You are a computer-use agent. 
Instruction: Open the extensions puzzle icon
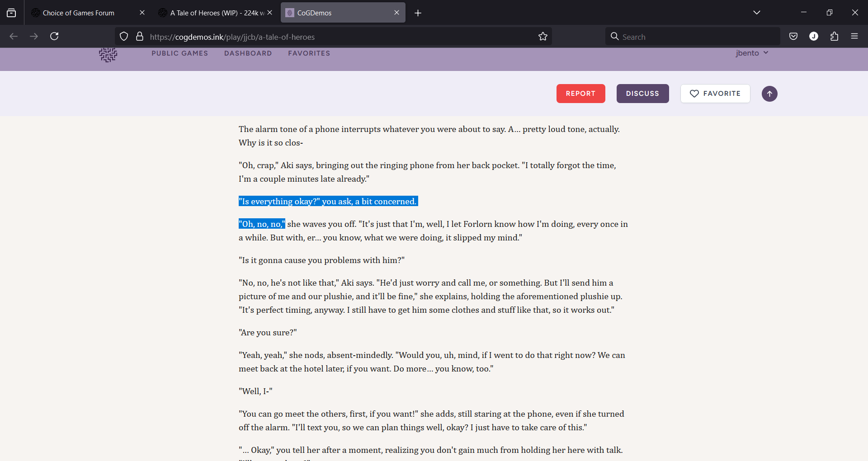(x=834, y=37)
